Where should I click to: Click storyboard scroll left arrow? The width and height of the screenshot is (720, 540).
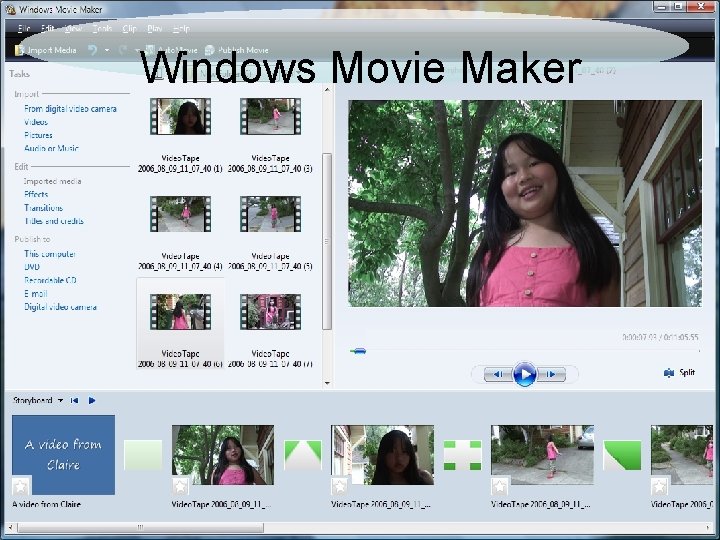coord(11,527)
